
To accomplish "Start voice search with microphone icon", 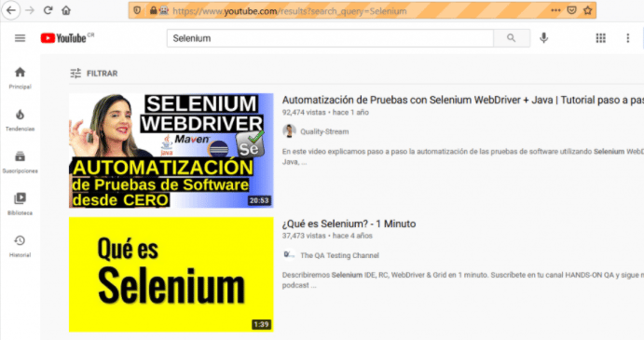I will pyautogui.click(x=543, y=38).
